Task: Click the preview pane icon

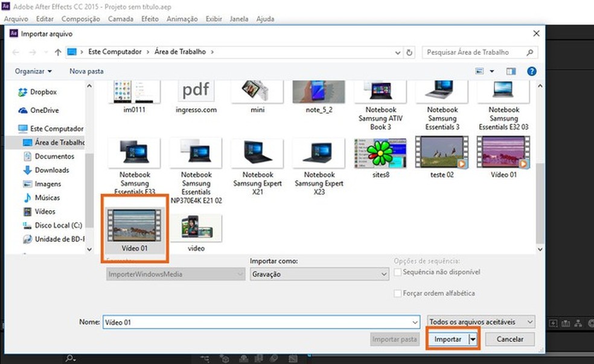Action: click(x=511, y=71)
